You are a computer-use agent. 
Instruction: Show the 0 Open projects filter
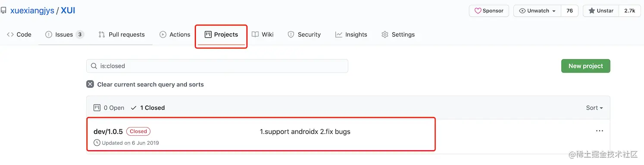point(109,108)
